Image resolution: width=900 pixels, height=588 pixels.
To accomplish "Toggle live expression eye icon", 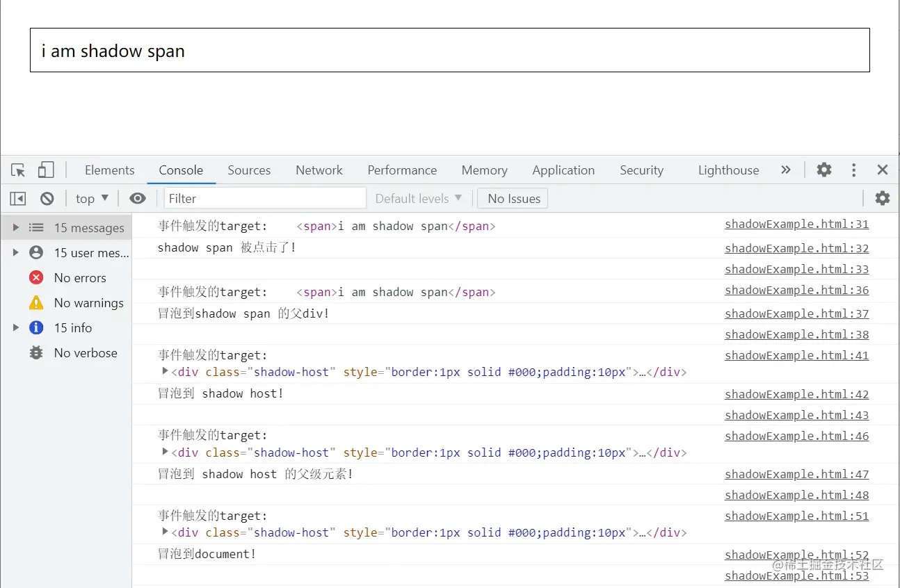I will (138, 199).
